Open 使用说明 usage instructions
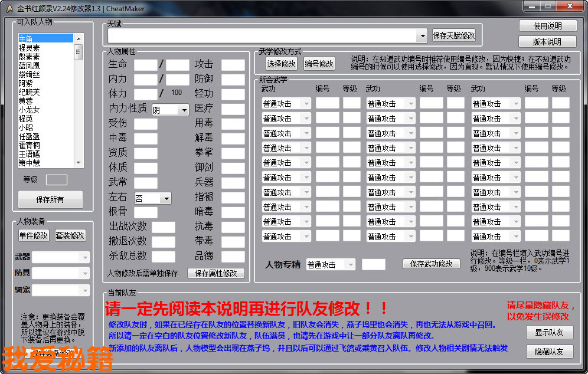This screenshot has height=374, width=588. (547, 26)
